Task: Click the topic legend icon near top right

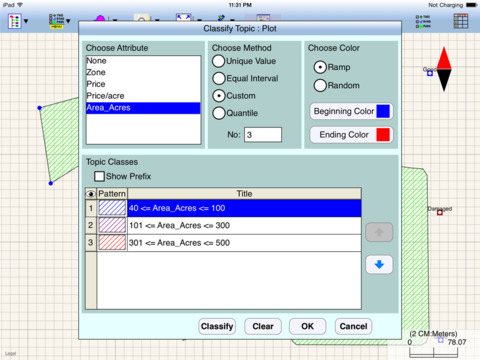Action: (x=423, y=21)
